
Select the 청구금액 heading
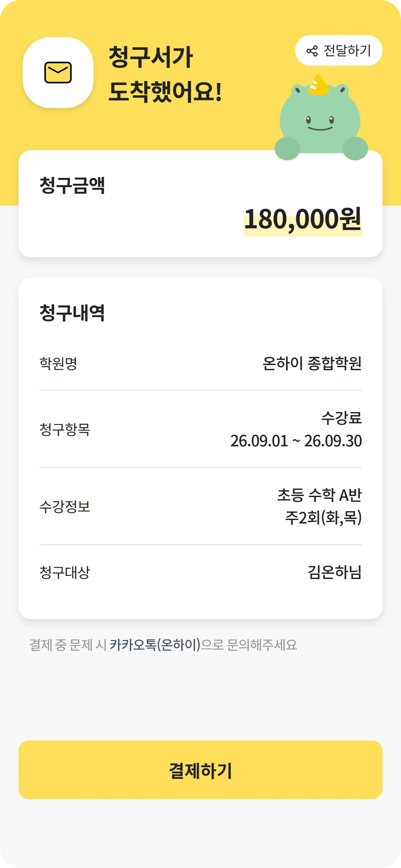click(72, 185)
